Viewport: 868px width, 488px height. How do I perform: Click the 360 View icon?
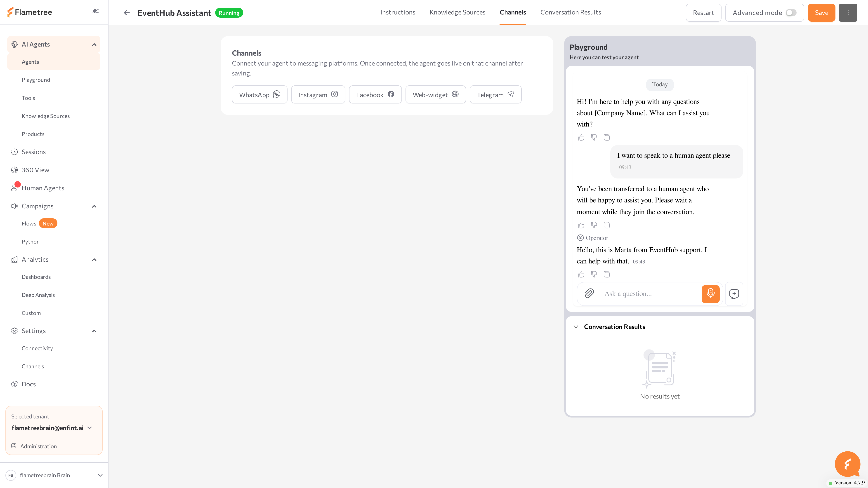coord(14,170)
